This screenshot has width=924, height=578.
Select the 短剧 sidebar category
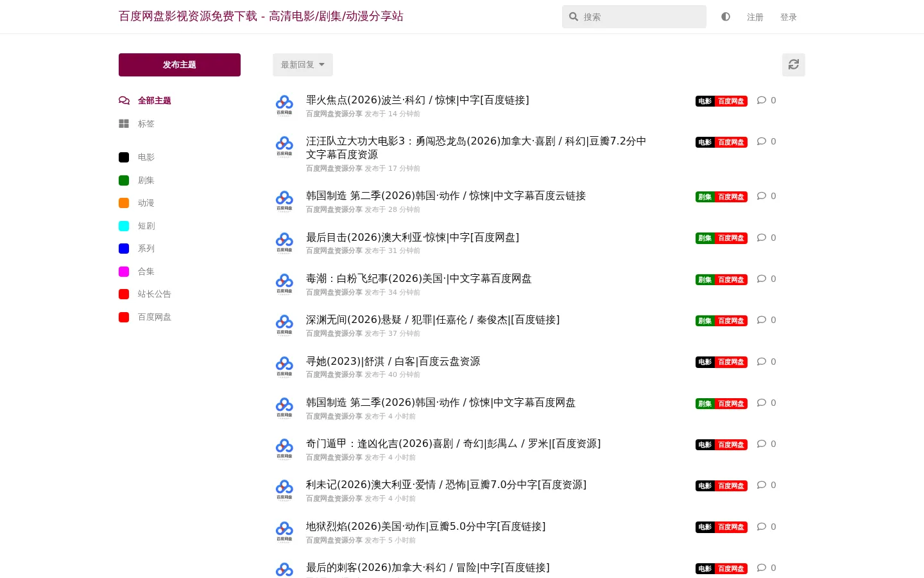(146, 226)
